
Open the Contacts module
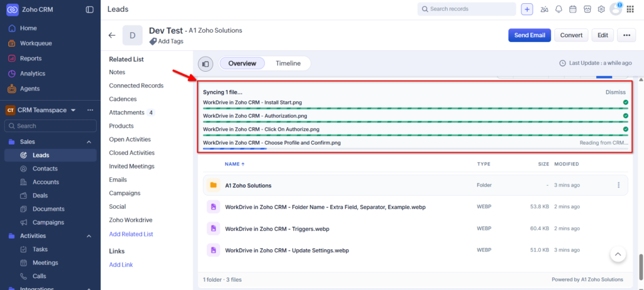[x=45, y=169]
